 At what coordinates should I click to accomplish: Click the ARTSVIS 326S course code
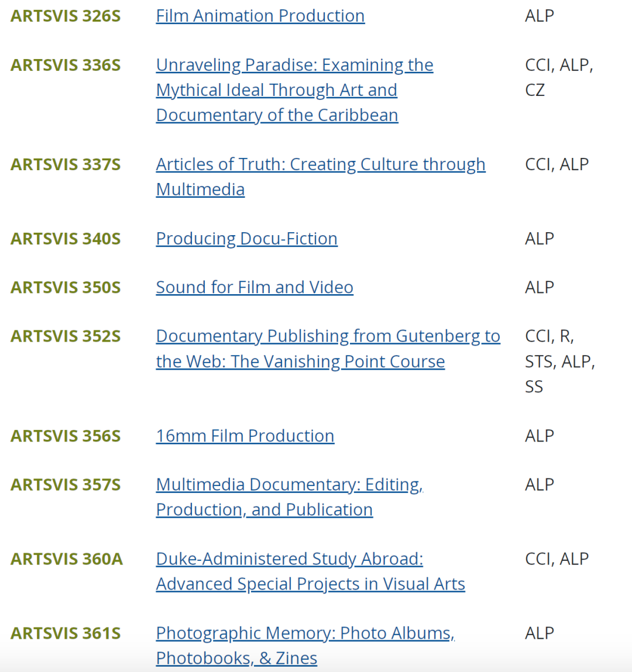tap(66, 16)
